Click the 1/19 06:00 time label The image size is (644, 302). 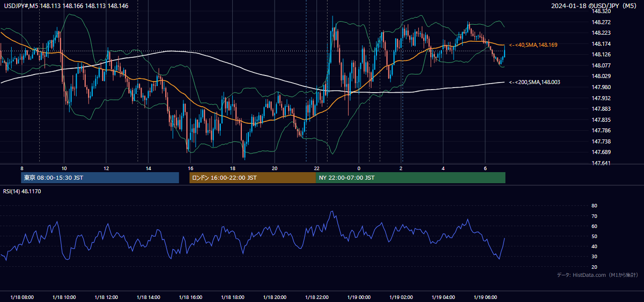pos(485,297)
